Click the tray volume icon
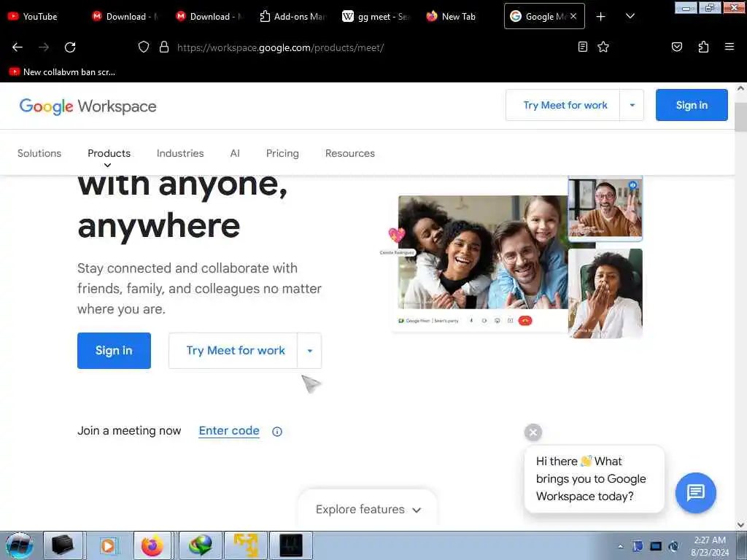Viewport: 747px width, 560px height. click(x=673, y=546)
